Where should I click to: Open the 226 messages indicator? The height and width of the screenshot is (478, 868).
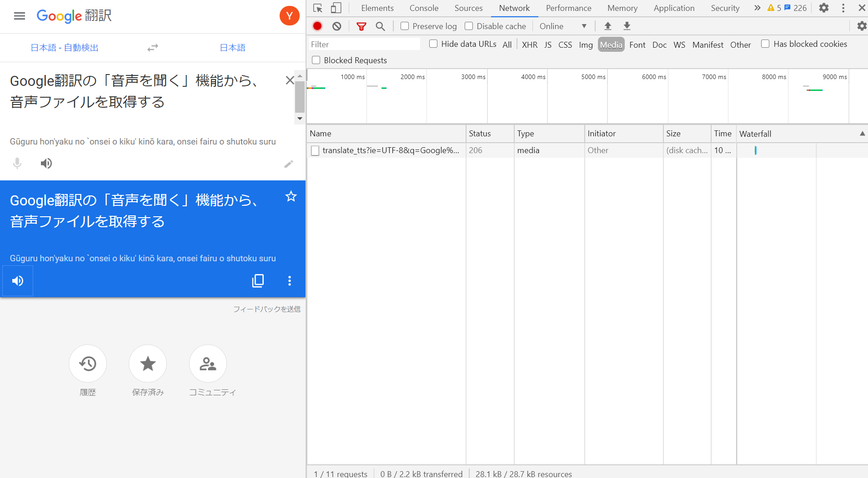(x=796, y=8)
